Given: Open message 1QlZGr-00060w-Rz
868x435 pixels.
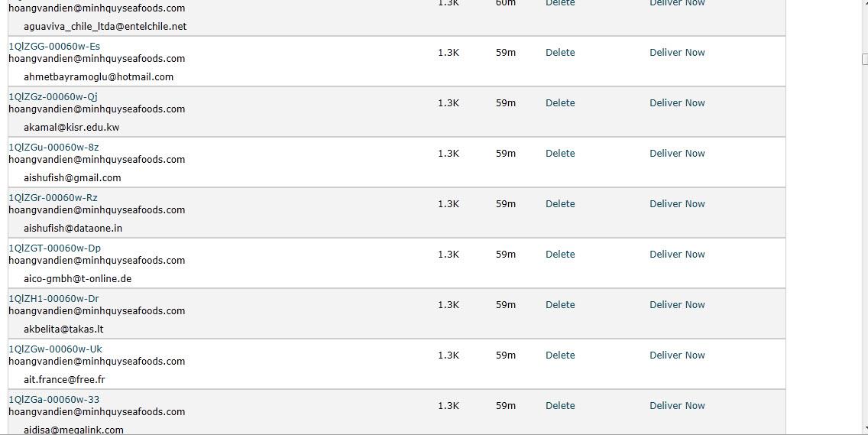Looking at the screenshot, I should pos(53,197).
